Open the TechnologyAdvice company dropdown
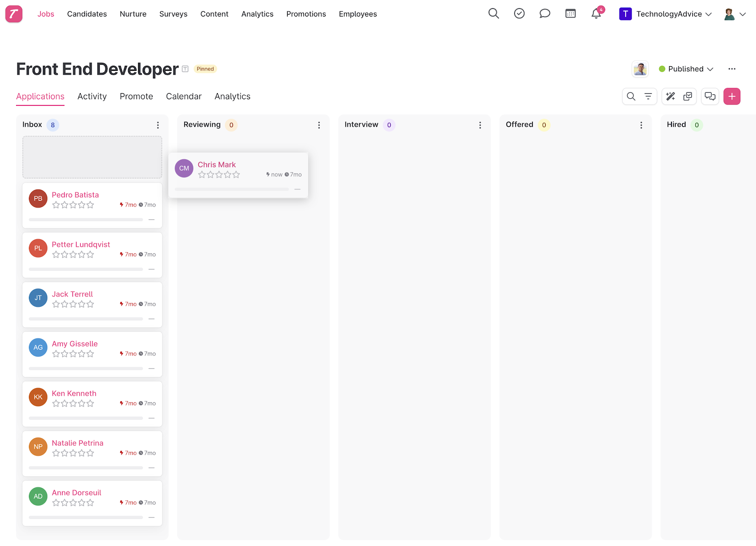This screenshot has width=756, height=546. pos(665,14)
